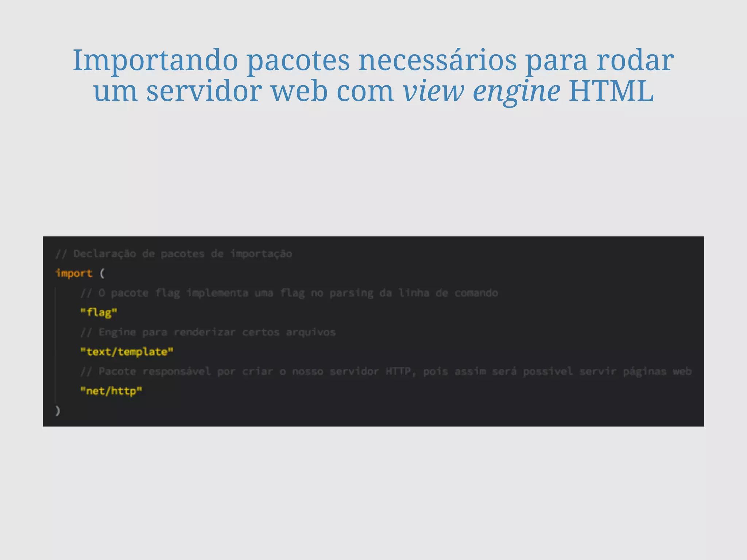The width and height of the screenshot is (747, 560).
Task: Click the italic words 'view engine' in title
Action: [481, 91]
